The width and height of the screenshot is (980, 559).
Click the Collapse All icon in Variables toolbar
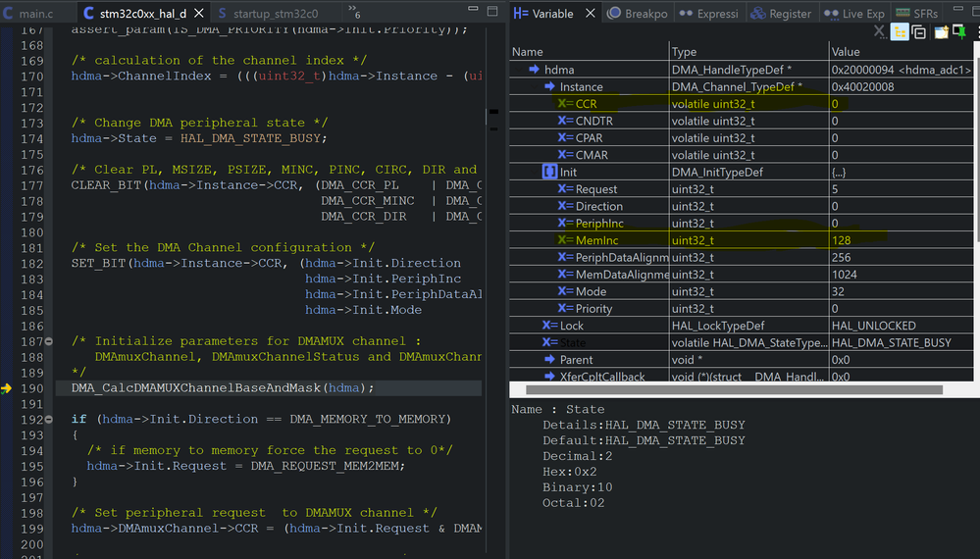(919, 31)
